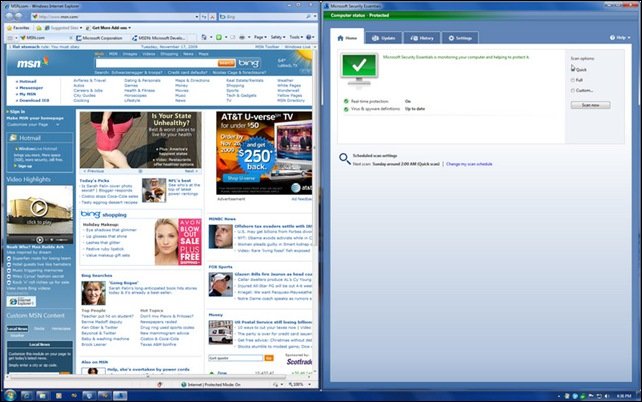Click the orange MSN Search button
This screenshot has width=642, height=402.
pyautogui.click(x=226, y=63)
